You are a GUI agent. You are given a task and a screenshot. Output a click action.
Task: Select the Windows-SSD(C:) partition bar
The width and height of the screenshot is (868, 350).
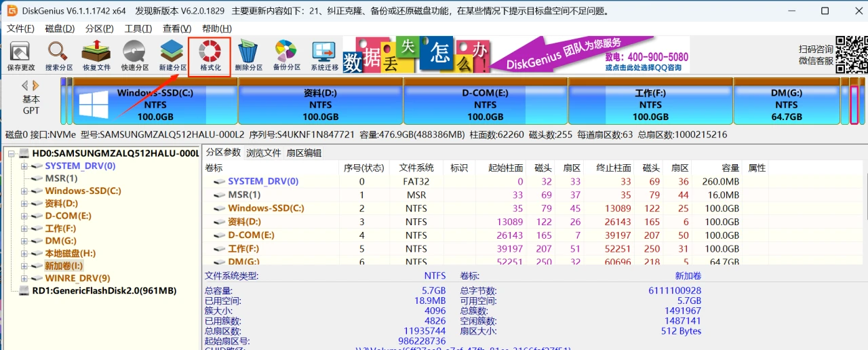click(155, 100)
